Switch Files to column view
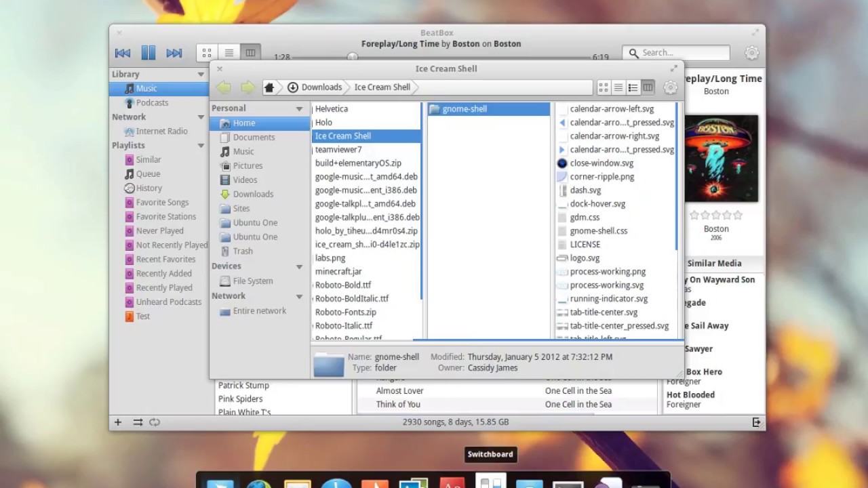Viewport: 868px width, 488px height. tap(648, 87)
